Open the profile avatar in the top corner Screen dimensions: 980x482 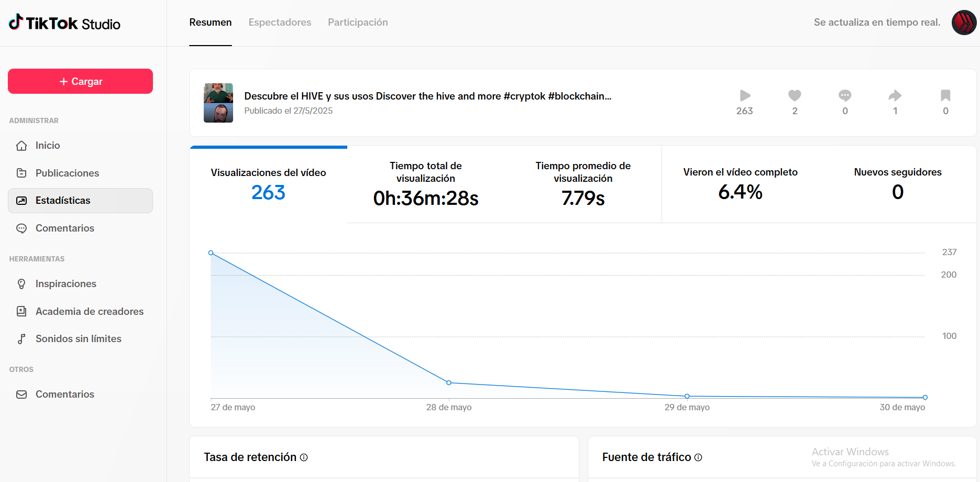pos(964,23)
